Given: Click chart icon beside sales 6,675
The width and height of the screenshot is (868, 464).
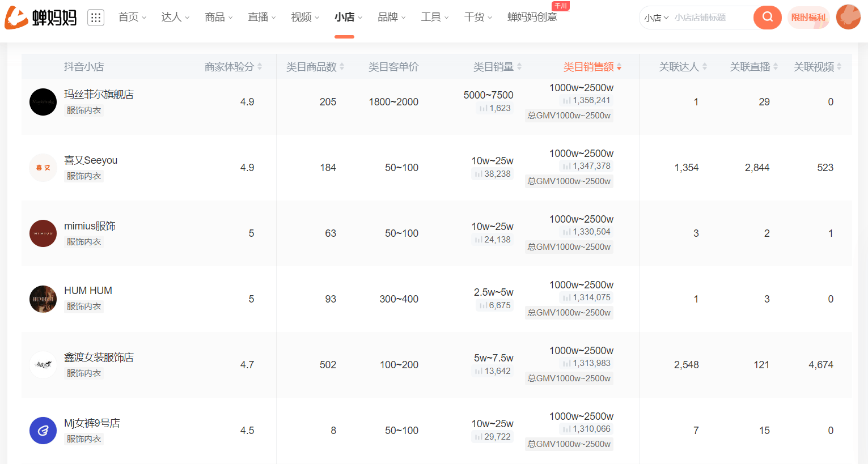Looking at the screenshot, I should click(x=483, y=305).
